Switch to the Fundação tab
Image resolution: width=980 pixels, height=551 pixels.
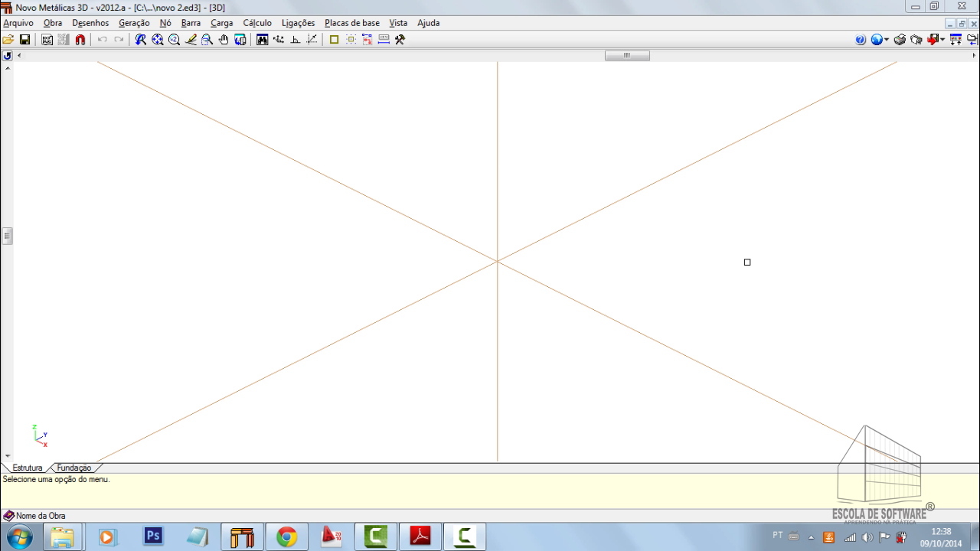click(74, 468)
